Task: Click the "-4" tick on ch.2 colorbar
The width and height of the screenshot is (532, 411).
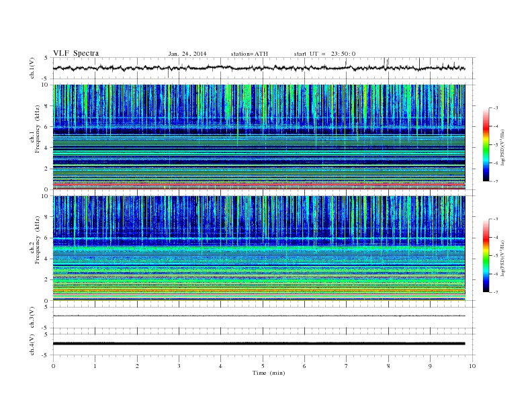Action: click(x=496, y=237)
